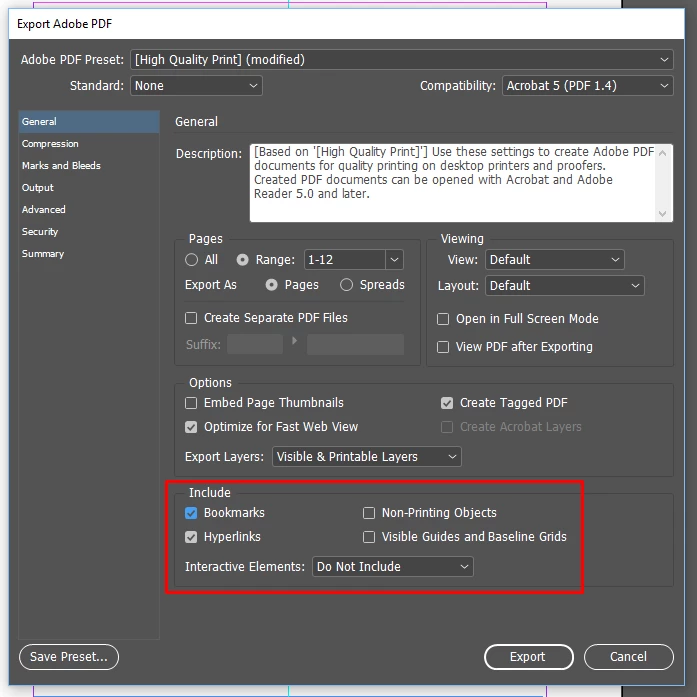The image size is (697, 697).
Task: Choose Export As Spreads radio button
Action: (x=346, y=285)
